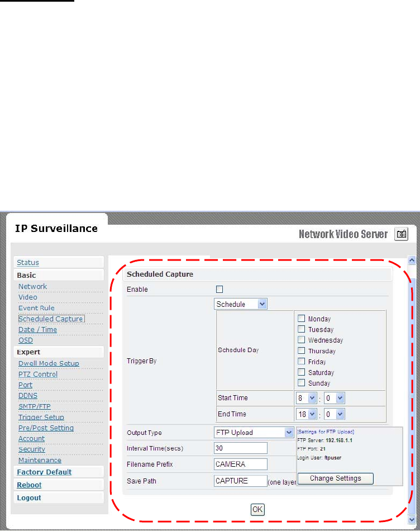Check the Tuesday schedule day
This screenshot has width=420, height=531.
point(301,329)
